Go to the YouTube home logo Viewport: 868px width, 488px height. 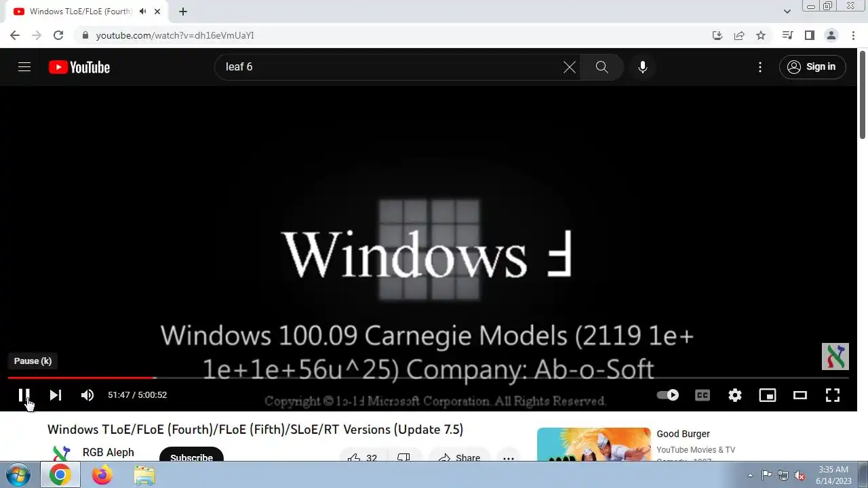(79, 67)
